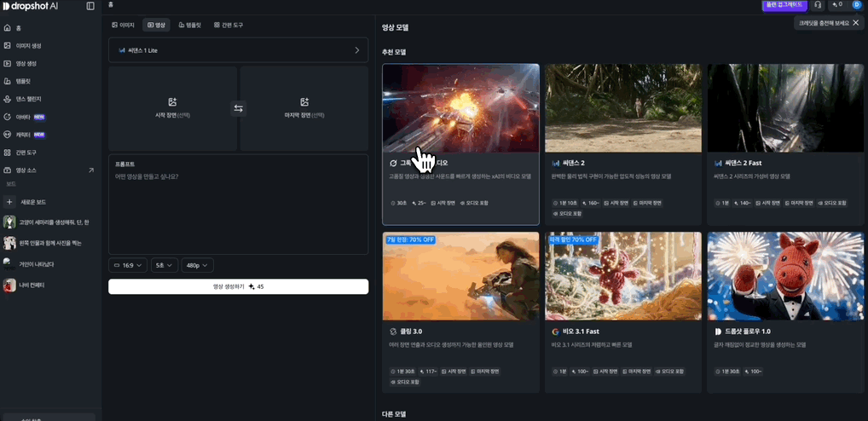This screenshot has width=868, height=421.
Task: Dismiss the 크레딧을 충전해 보세요 tooltip
Action: tap(856, 23)
